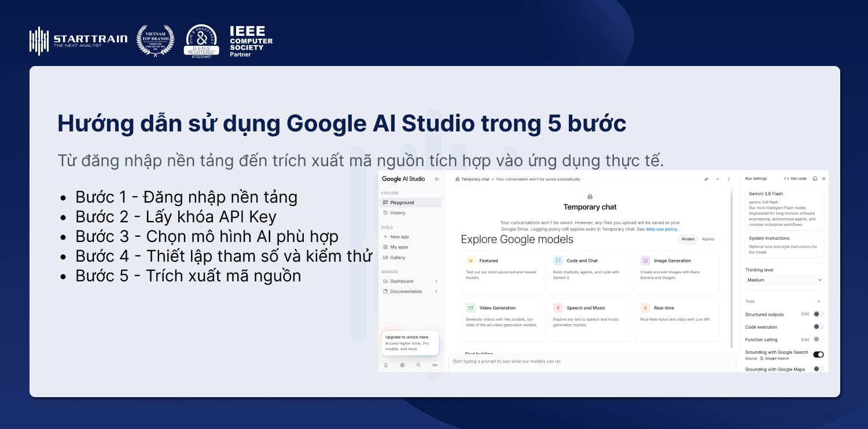
Task: Click the Video Generation green icon
Action: click(470, 308)
